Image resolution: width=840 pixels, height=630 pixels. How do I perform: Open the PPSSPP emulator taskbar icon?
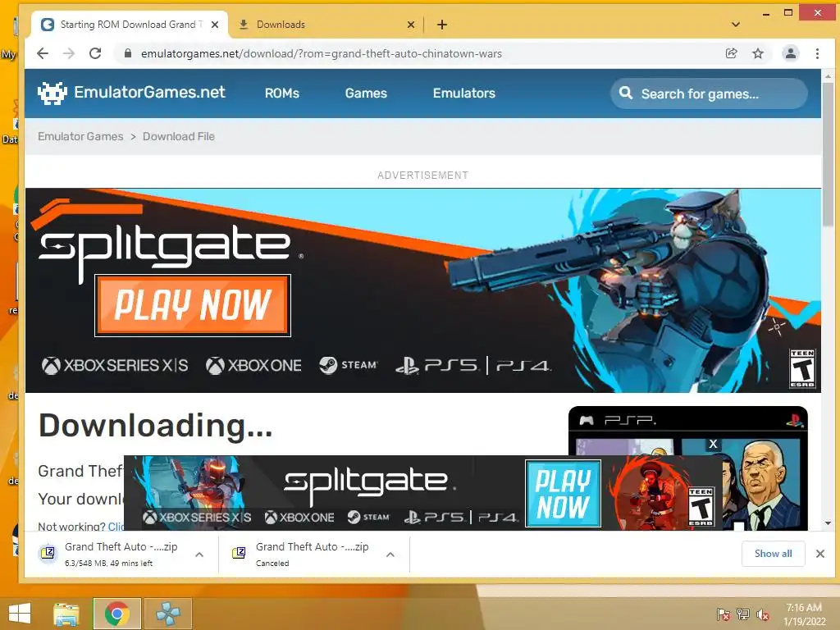168,614
